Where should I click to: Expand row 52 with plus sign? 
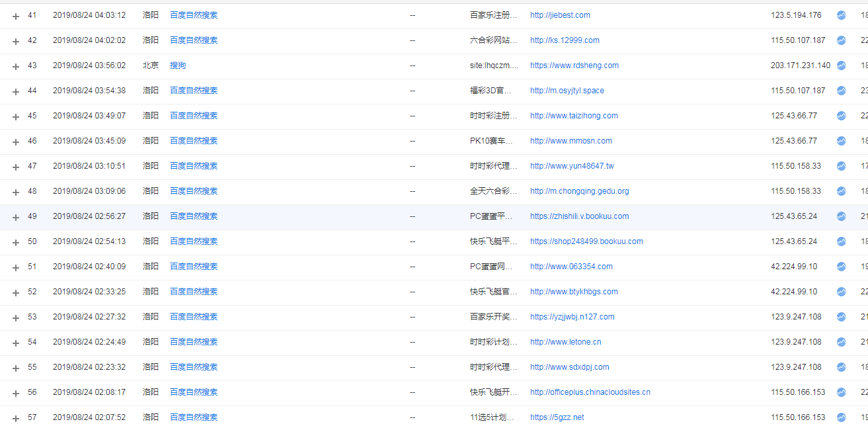click(x=16, y=292)
